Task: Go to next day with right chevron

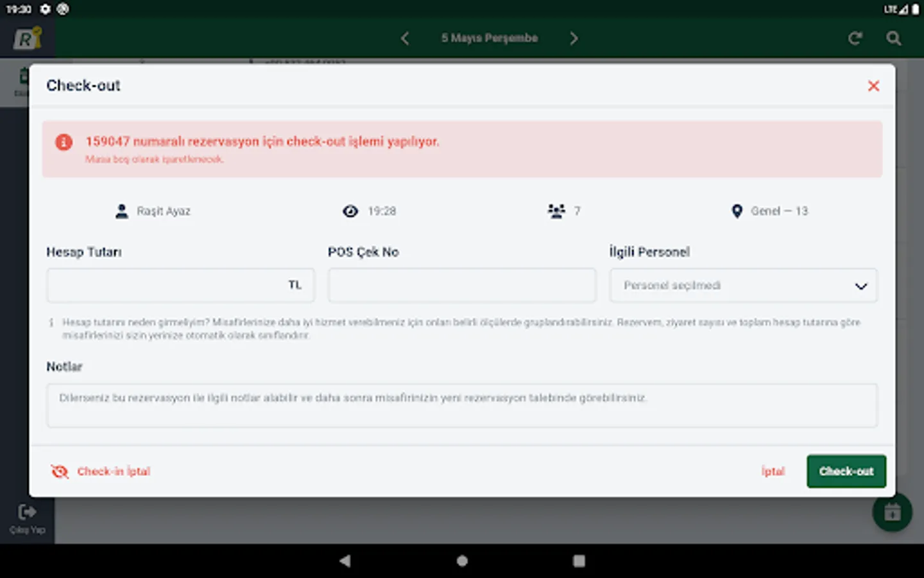Action: click(x=574, y=39)
